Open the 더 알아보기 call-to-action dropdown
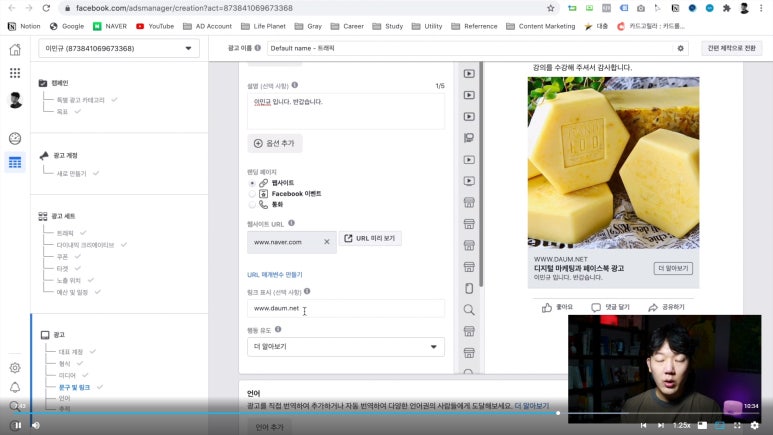773x435 pixels. [x=346, y=347]
